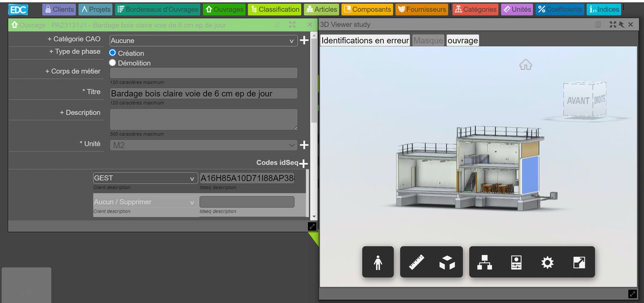
Task: Click the Masque button
Action: point(428,40)
